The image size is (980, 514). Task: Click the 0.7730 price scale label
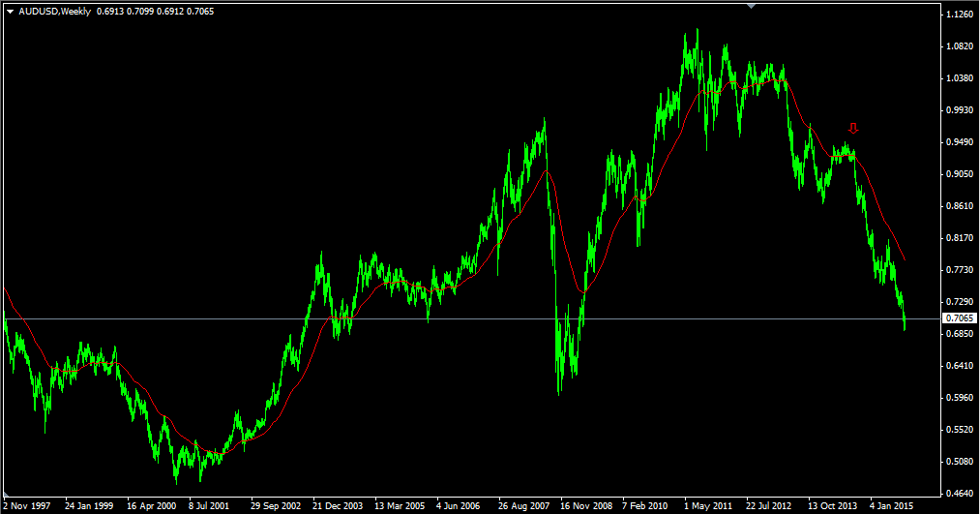click(x=960, y=269)
